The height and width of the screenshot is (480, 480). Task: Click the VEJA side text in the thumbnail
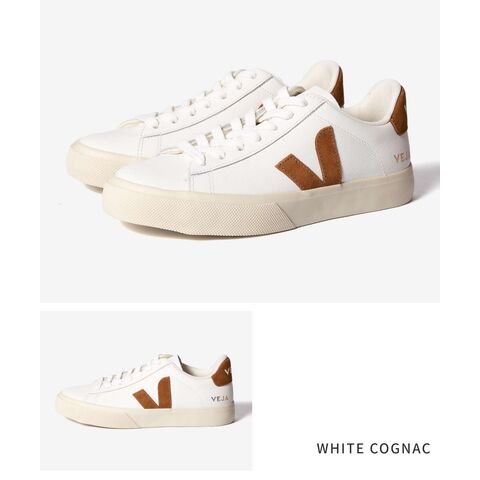pos(220,399)
